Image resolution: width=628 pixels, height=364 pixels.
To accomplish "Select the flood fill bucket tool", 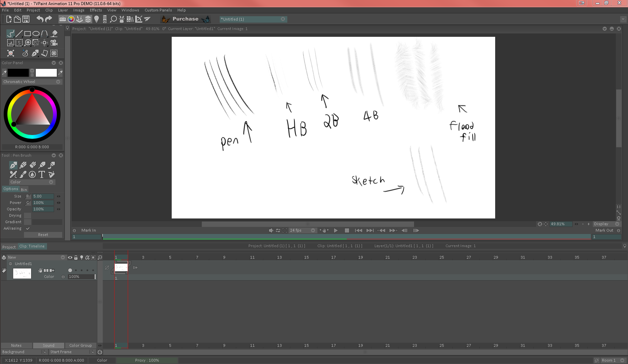I will click(x=54, y=33).
